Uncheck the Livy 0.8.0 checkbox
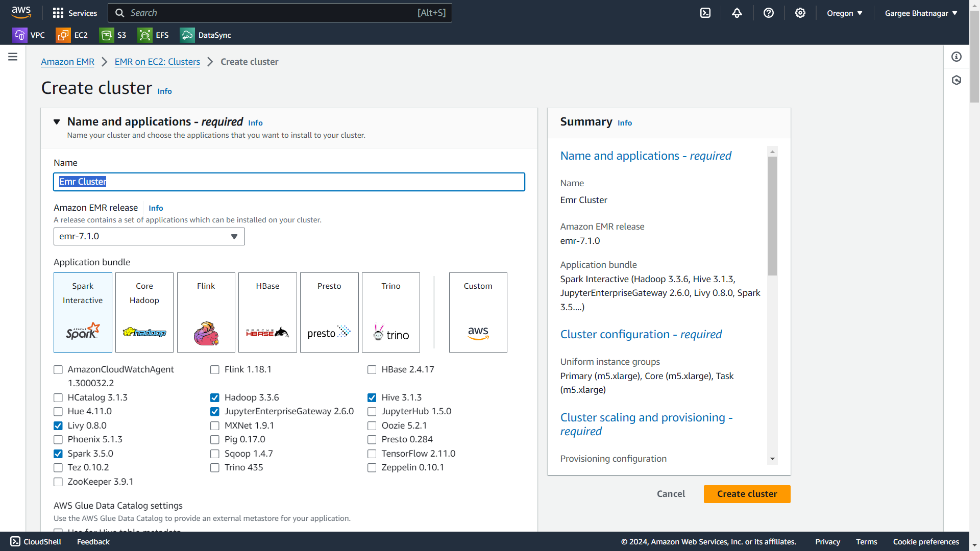Screen dimensions: 980x551 pos(58,426)
